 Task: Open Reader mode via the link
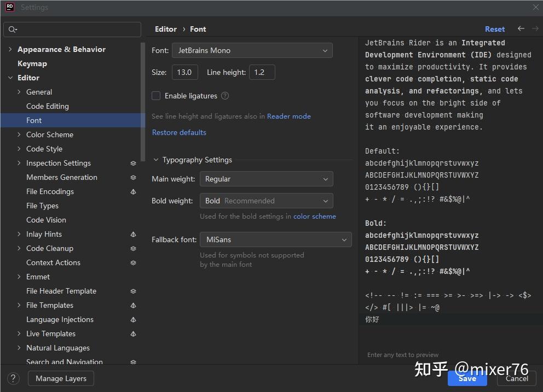[x=289, y=116]
